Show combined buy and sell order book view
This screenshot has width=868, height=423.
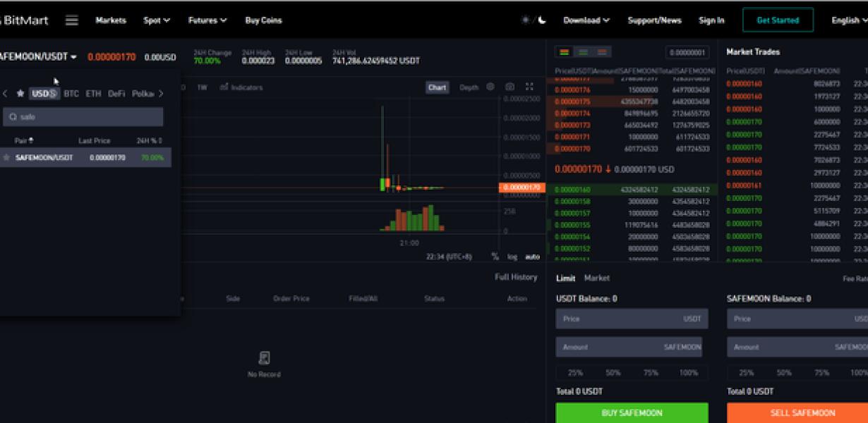(565, 52)
